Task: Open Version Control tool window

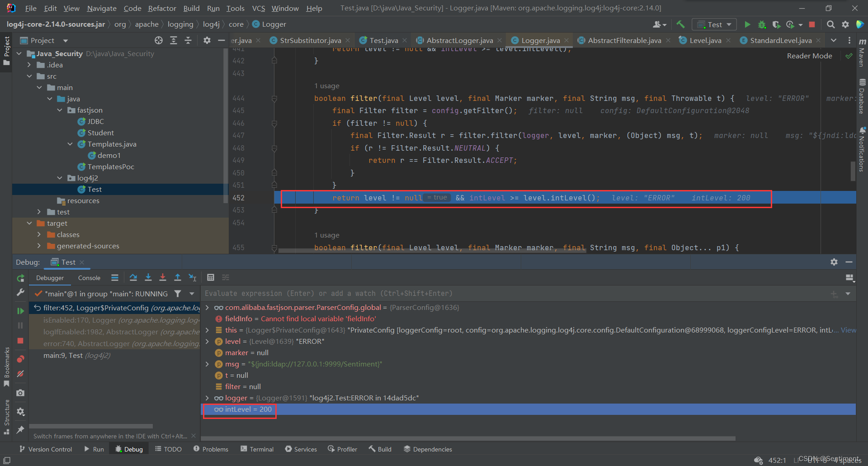Action: (46, 449)
